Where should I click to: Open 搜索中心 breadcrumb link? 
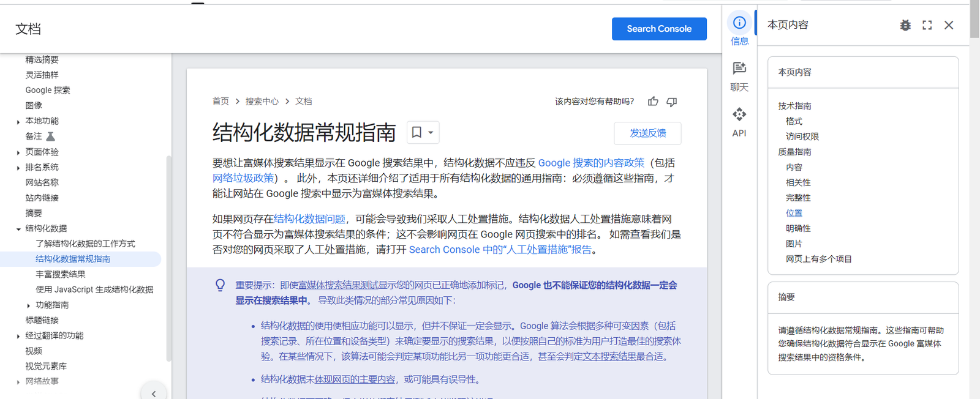262,102
